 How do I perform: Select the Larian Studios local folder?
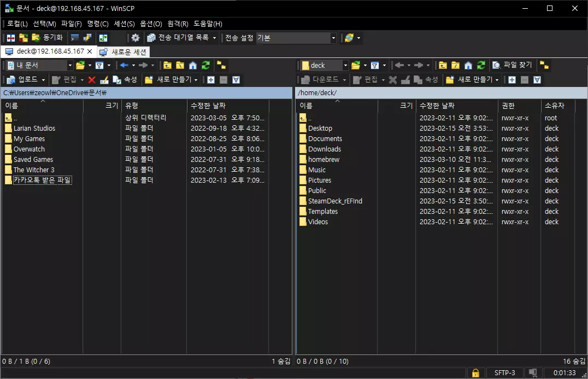pyautogui.click(x=34, y=129)
